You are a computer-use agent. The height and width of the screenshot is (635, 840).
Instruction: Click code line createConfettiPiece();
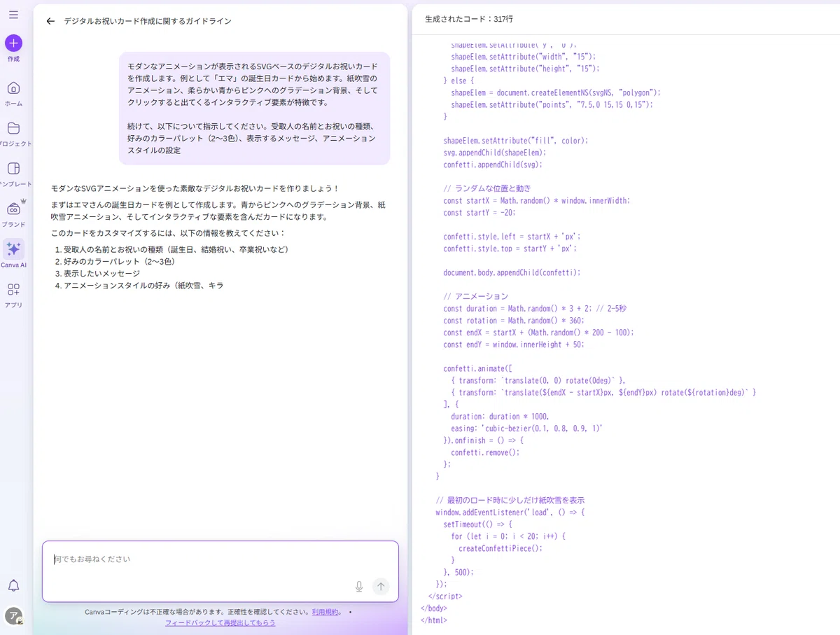(500, 548)
